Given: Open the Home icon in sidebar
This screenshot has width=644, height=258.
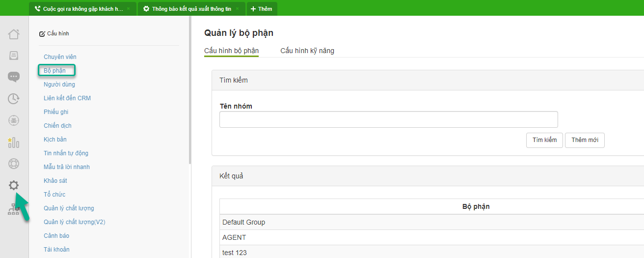Looking at the screenshot, I should 14,34.
